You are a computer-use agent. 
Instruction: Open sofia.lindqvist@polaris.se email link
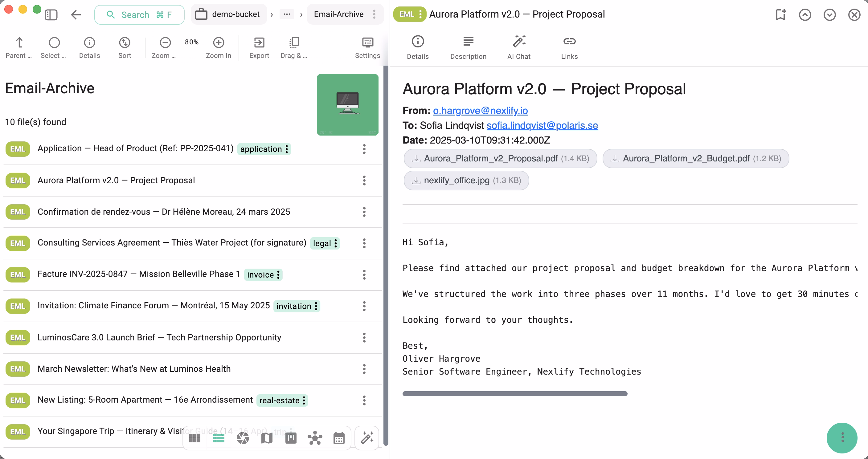pos(542,125)
